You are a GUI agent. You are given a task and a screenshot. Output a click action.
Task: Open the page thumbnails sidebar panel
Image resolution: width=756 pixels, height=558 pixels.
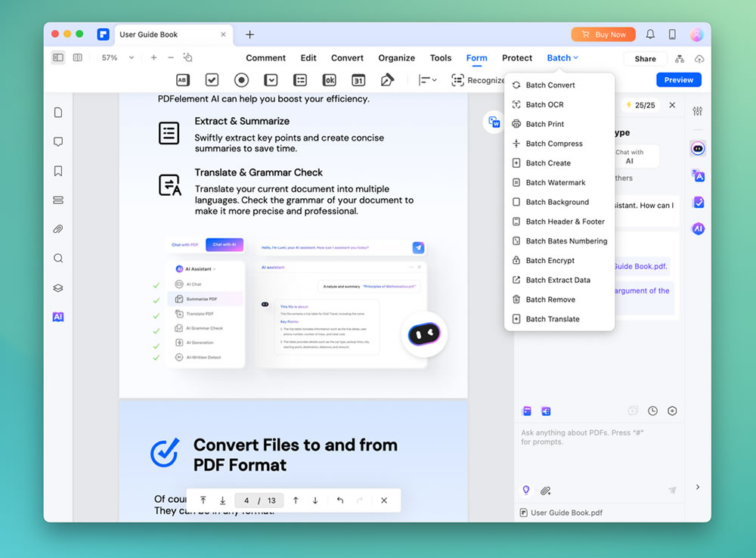[x=58, y=113]
